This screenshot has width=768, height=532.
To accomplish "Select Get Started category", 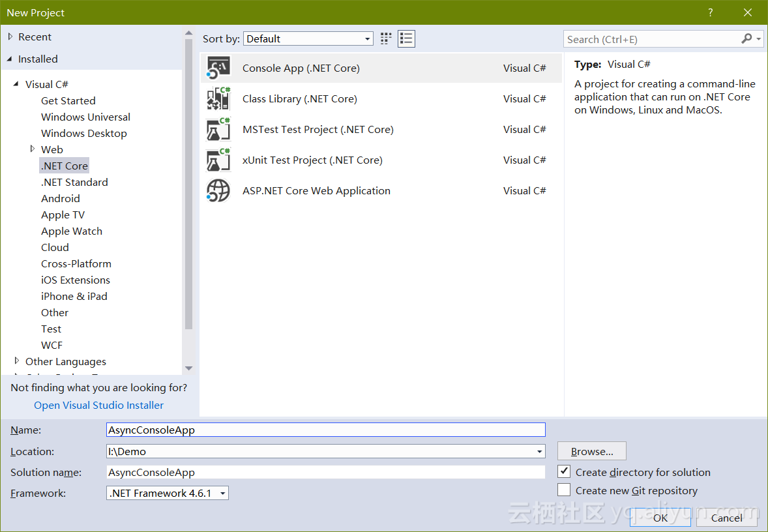I will point(68,100).
